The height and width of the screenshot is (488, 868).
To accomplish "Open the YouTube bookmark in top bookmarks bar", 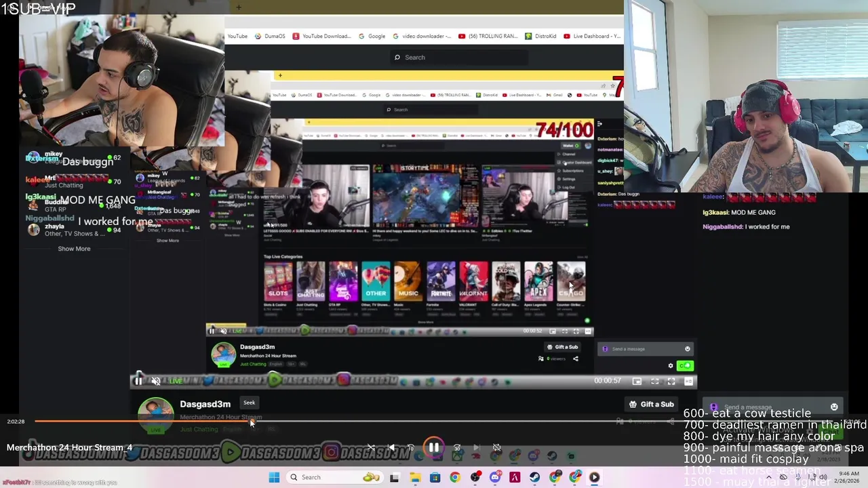I will point(237,36).
